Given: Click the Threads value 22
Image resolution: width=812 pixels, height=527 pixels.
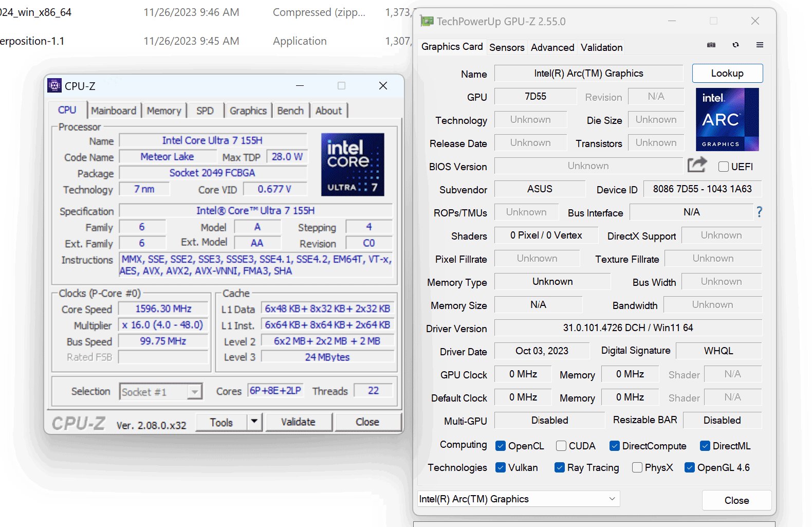Looking at the screenshot, I should click(x=373, y=391).
